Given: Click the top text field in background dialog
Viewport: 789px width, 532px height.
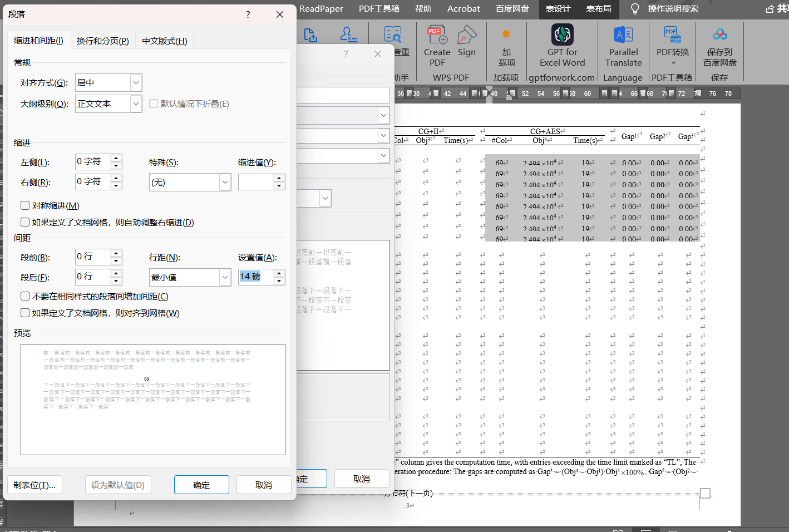Looking at the screenshot, I should coord(343,95).
